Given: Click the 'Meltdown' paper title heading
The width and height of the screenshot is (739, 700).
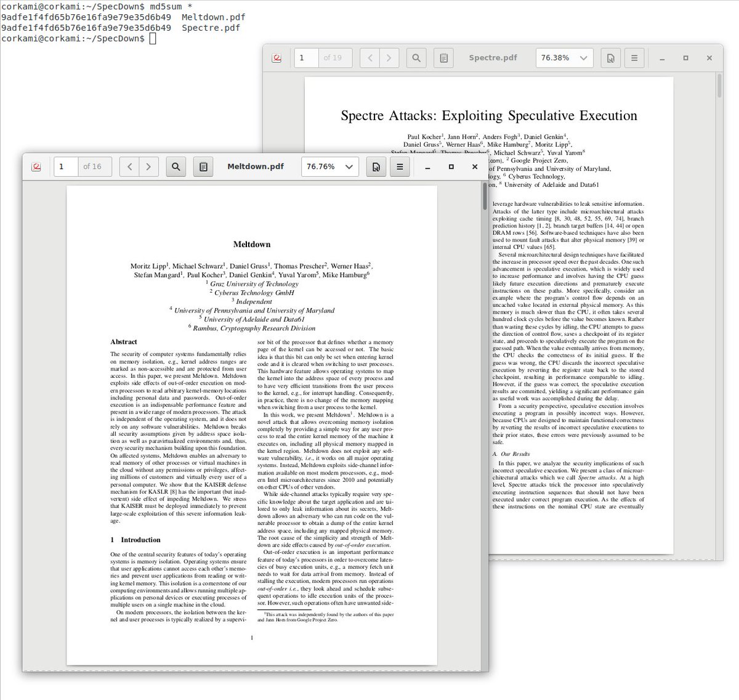Looking at the screenshot, I should [252, 244].
